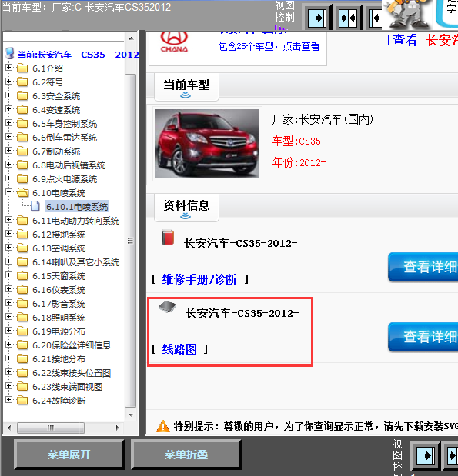Select 6.17影音系统 folder
Image resolution: width=458 pixels, height=476 pixels.
59,304
